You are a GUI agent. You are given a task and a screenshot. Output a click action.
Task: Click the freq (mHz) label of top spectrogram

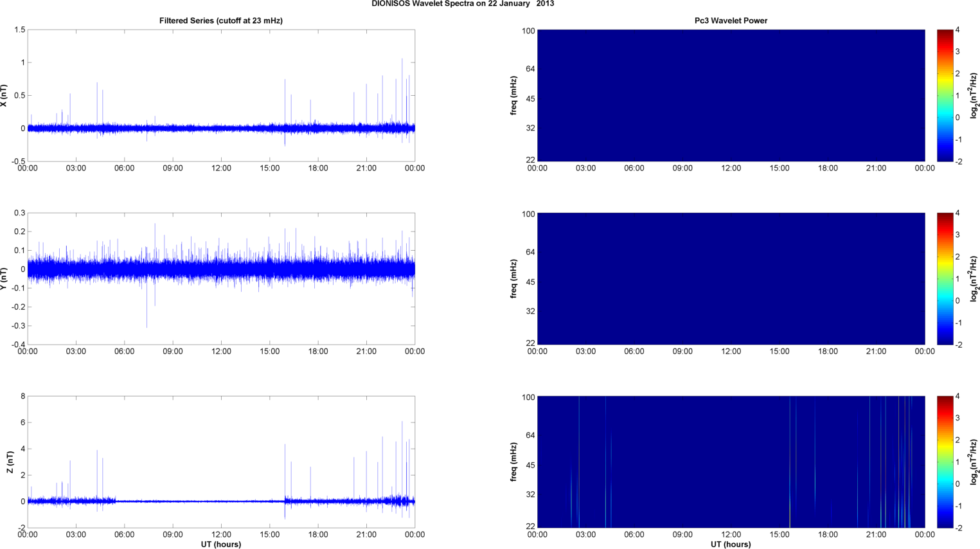point(513,96)
